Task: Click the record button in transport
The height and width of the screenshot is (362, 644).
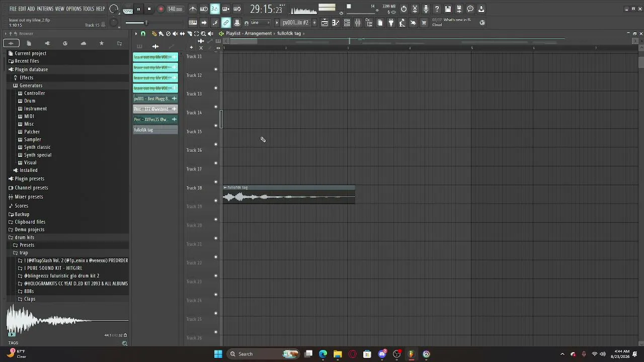Action: [160, 9]
